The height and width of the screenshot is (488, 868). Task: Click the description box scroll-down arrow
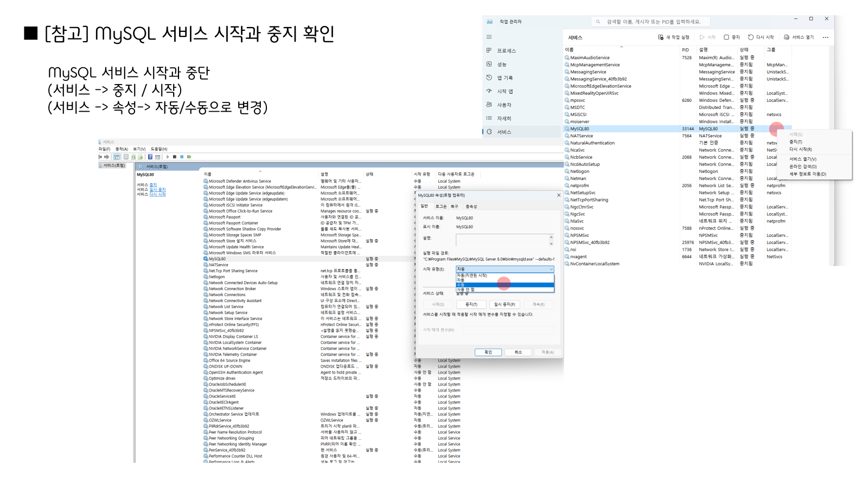551,244
